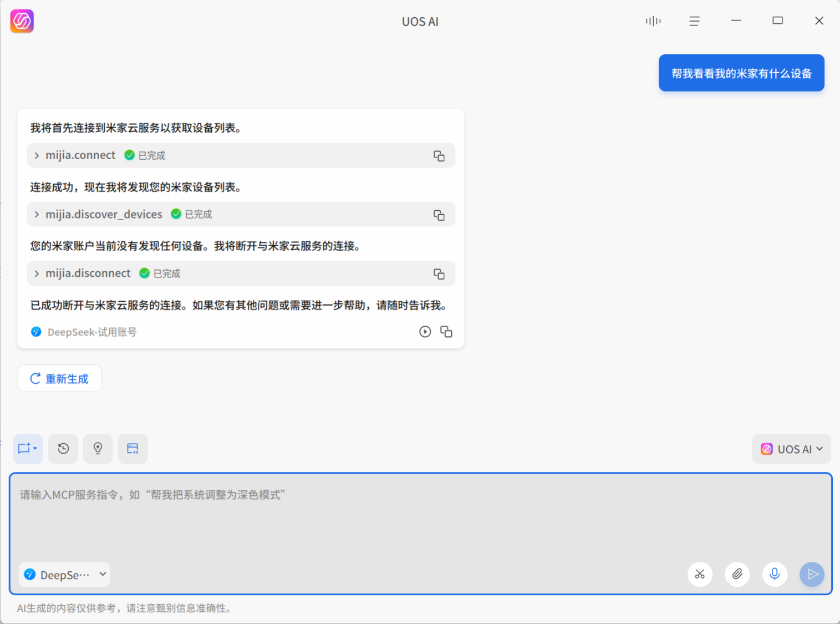The width and height of the screenshot is (840, 624).
Task: Click the 已完成 status beside mijia.disconnect
Action: (160, 273)
